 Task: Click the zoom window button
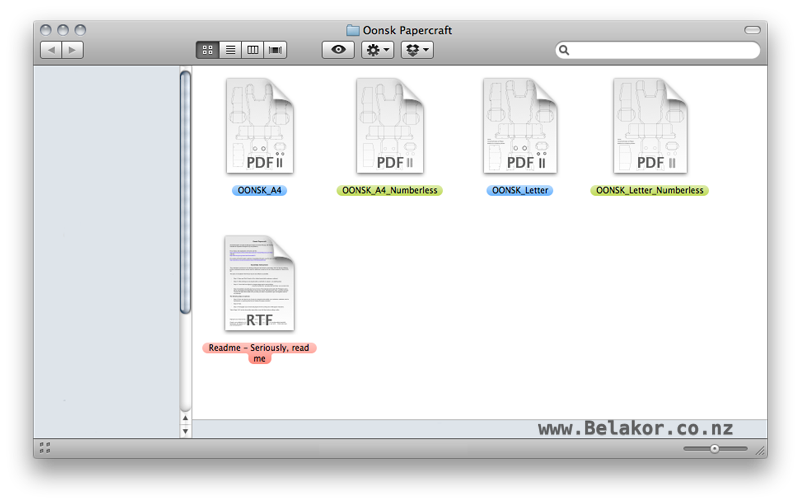point(80,30)
